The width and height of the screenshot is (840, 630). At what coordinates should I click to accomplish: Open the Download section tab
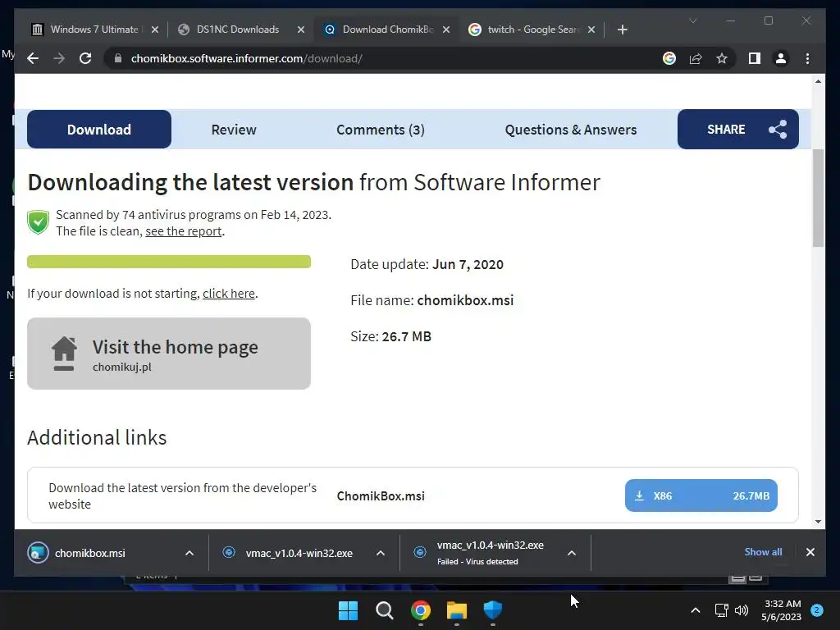(99, 129)
